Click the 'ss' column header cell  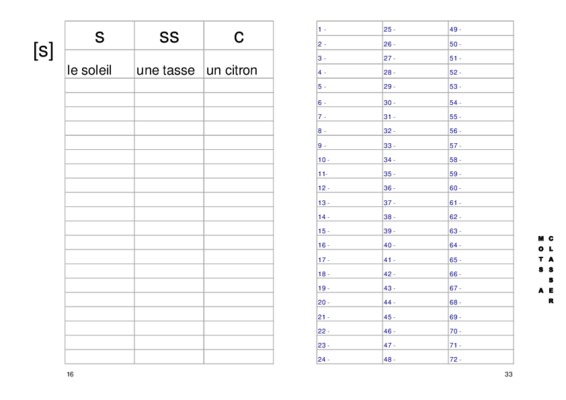pos(169,35)
